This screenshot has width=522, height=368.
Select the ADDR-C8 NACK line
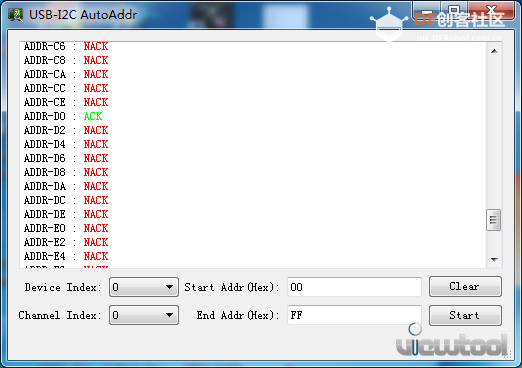(66, 60)
